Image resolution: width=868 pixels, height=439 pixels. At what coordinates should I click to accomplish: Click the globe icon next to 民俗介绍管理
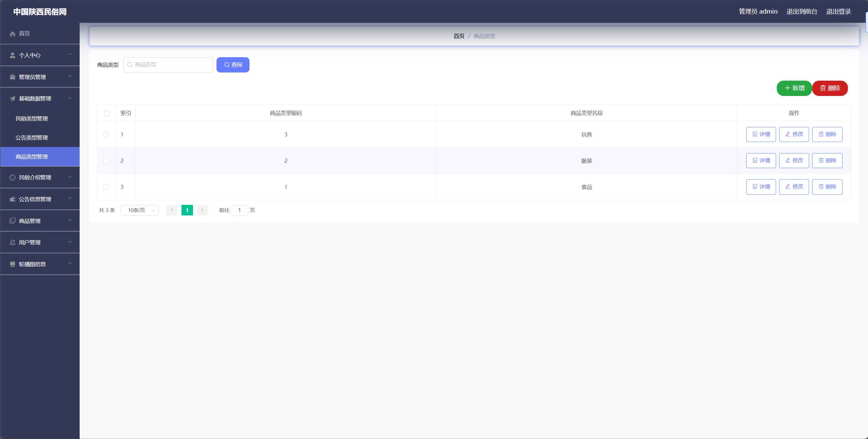coord(13,177)
